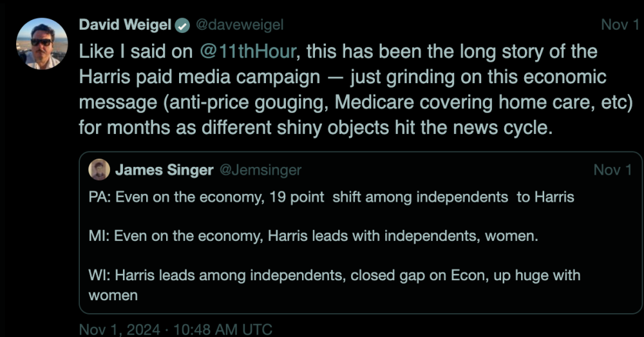This screenshot has width=644, height=337.
Task: Click the Nov 1 date in quoted tweet
Action: coord(612,170)
